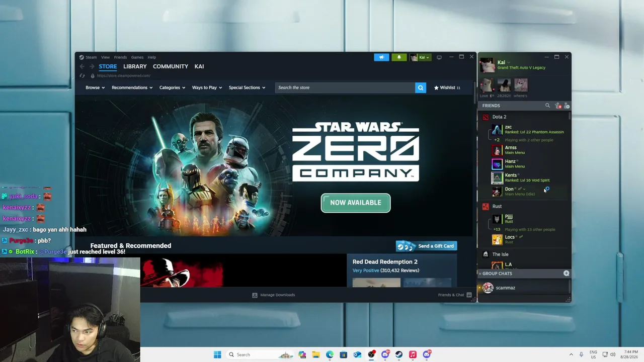Click The Isle game group icon
Screen dimensions: 644x362
pyautogui.click(x=486, y=255)
